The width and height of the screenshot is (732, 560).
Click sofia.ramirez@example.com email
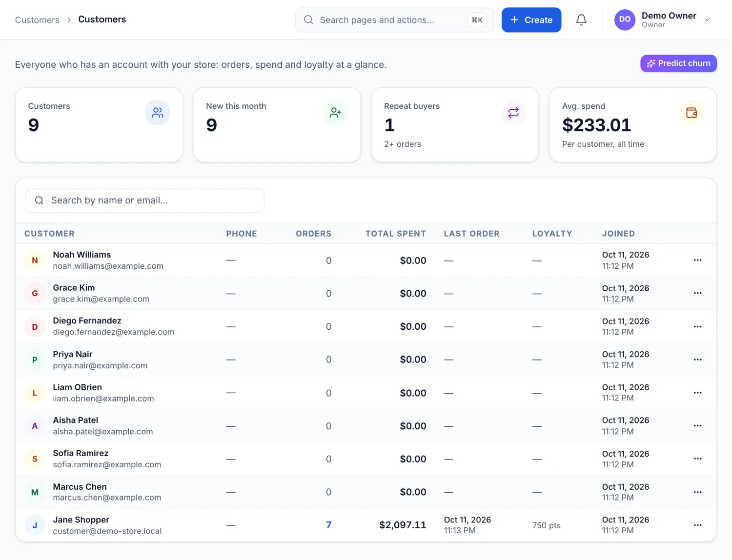pos(107,464)
